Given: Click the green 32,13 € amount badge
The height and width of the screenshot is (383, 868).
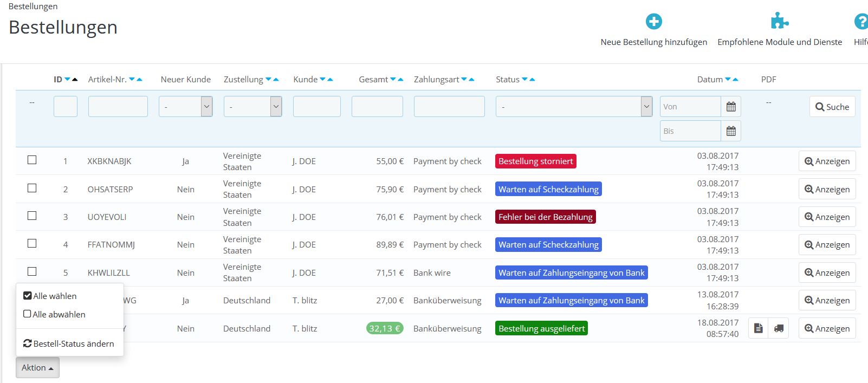Looking at the screenshot, I should click(x=384, y=328).
